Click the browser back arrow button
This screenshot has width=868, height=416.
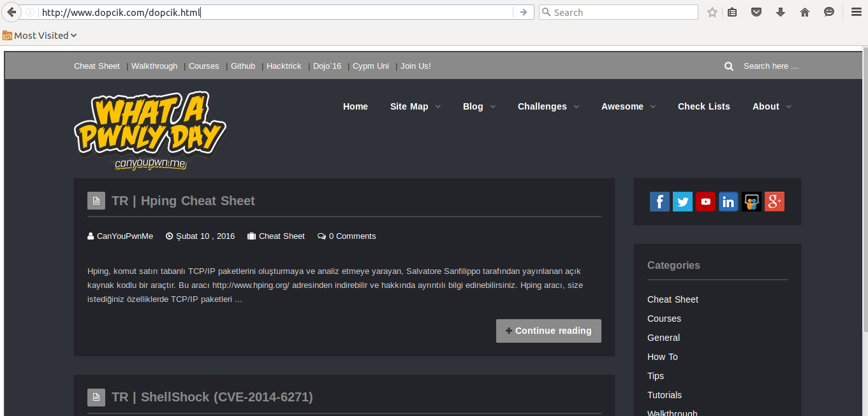11,12
